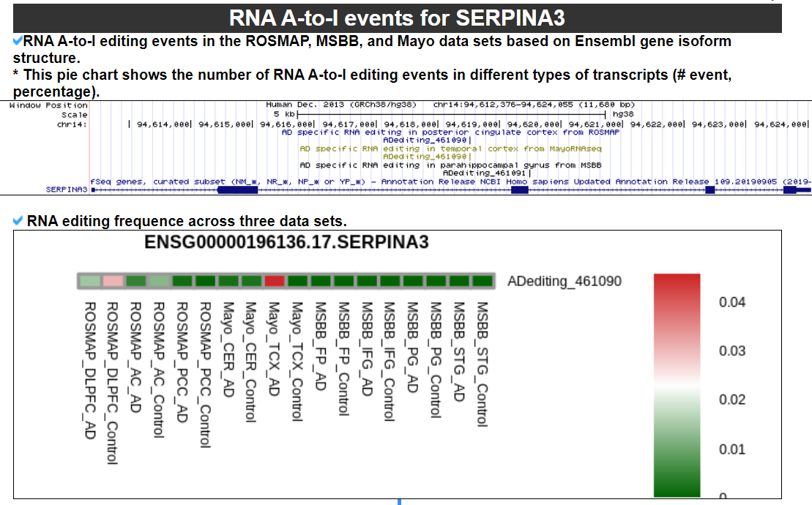
Task: Click the pink ROSMAP_DLPFC_Control heatmap cell
Action: coord(112,281)
